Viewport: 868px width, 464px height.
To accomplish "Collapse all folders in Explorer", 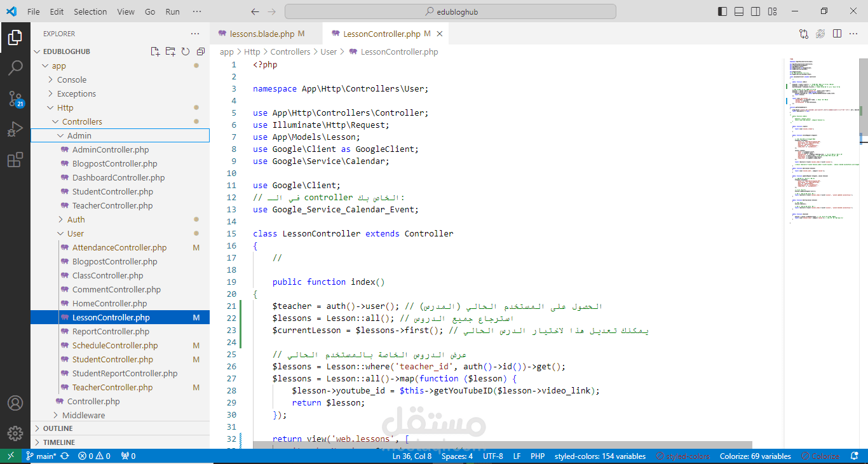I will click(201, 51).
